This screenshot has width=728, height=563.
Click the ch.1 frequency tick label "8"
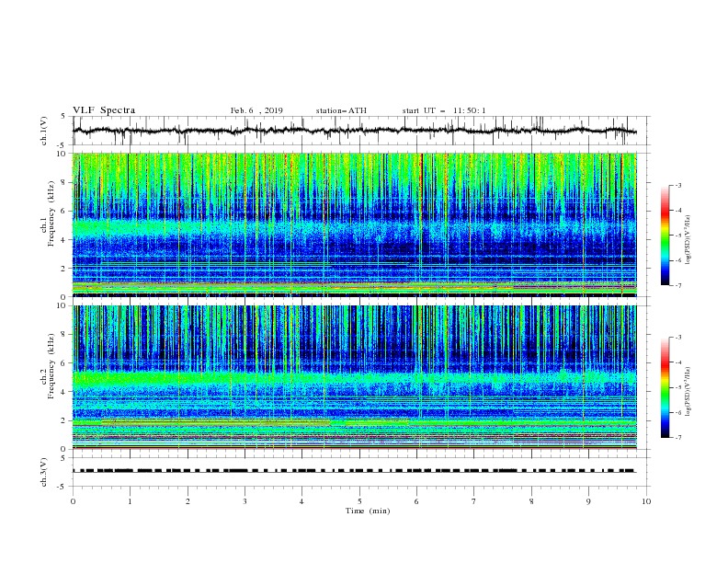tap(64, 182)
